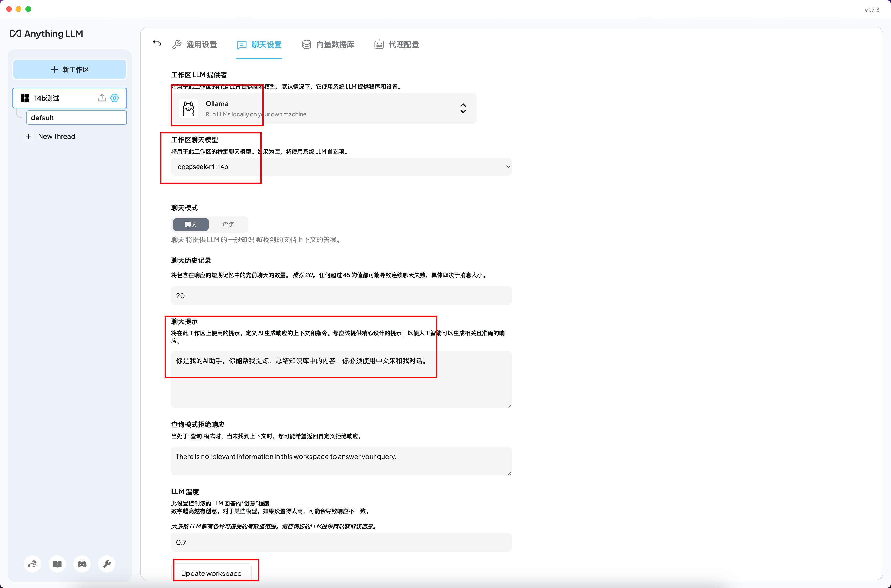Click the back arrow above settings tabs
The height and width of the screenshot is (588, 891).
coord(157,43)
